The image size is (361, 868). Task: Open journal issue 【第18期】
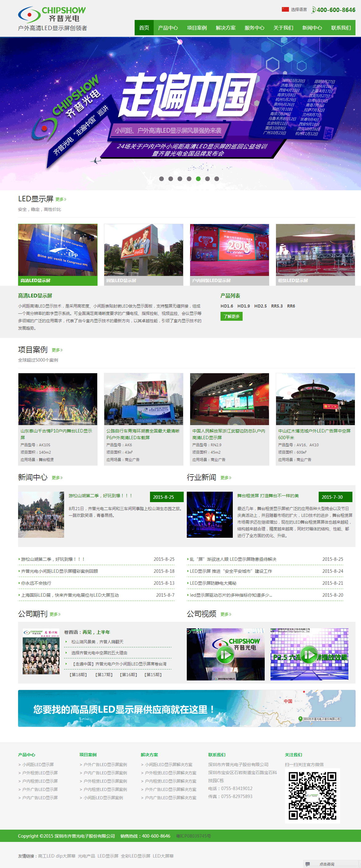(78, 675)
